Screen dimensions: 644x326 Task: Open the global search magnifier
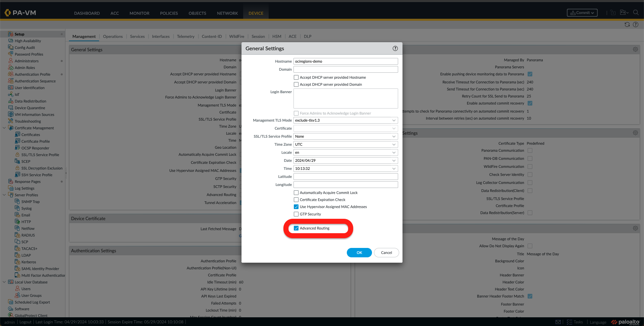click(x=636, y=12)
